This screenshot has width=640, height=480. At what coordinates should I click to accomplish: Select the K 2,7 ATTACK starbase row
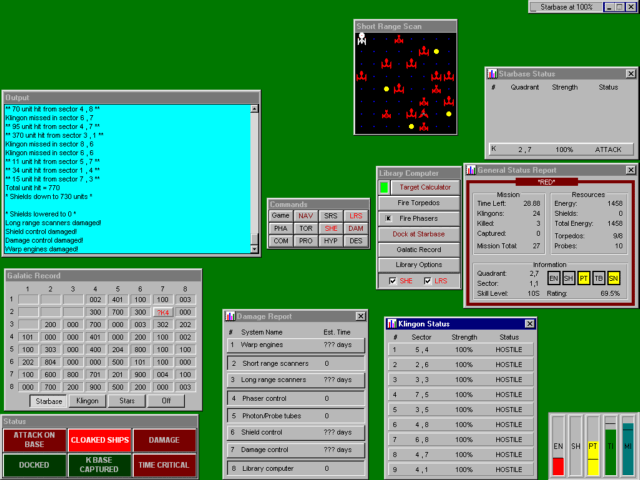point(561,149)
